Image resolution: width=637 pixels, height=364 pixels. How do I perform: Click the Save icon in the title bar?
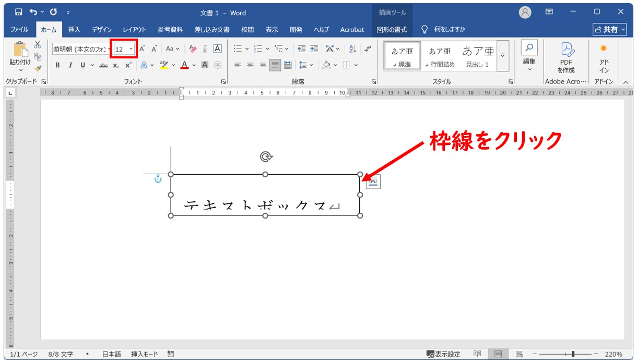click(19, 11)
